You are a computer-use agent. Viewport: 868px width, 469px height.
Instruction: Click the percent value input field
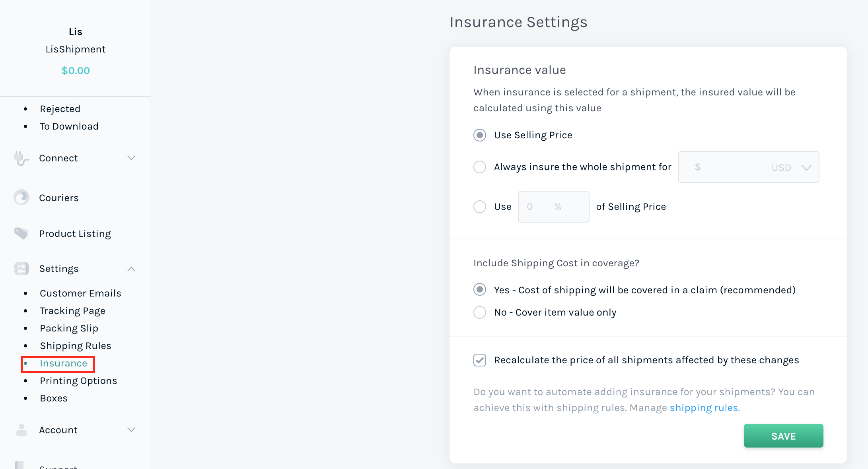(x=553, y=207)
